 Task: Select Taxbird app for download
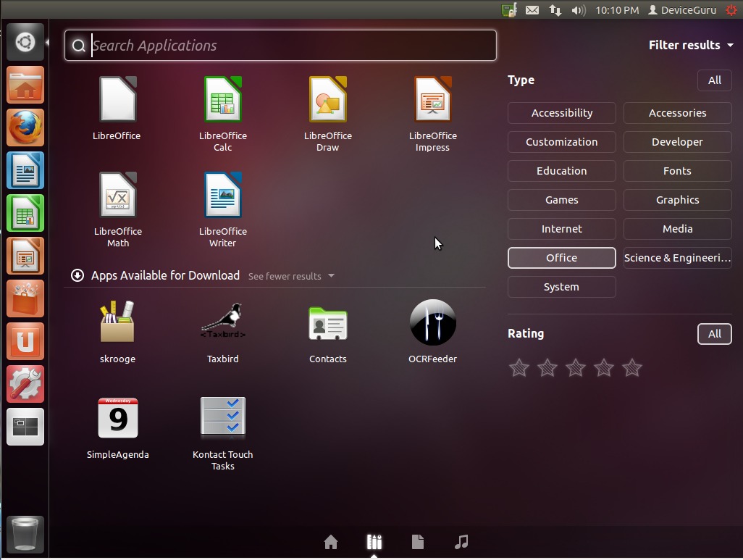point(223,332)
